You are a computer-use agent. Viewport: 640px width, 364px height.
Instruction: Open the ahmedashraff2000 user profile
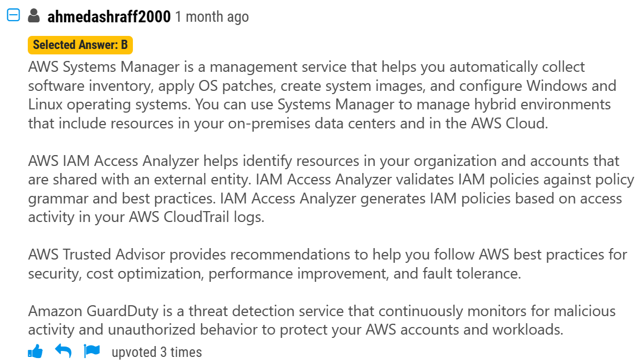109,17
